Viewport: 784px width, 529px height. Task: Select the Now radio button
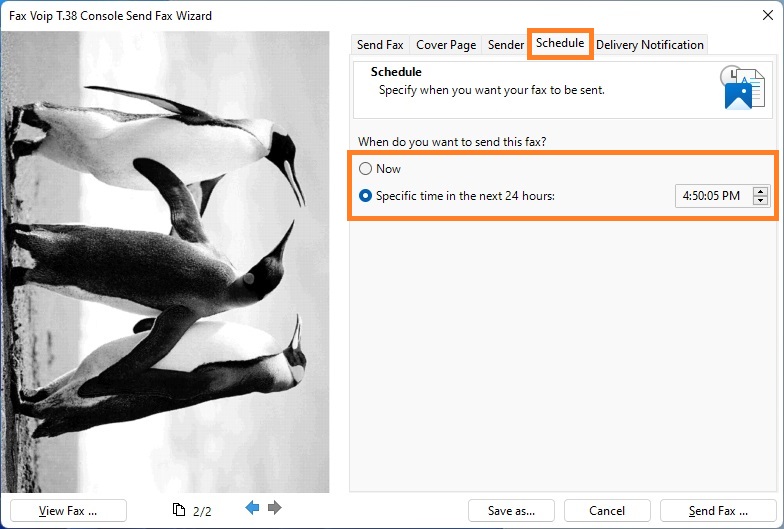[366, 168]
